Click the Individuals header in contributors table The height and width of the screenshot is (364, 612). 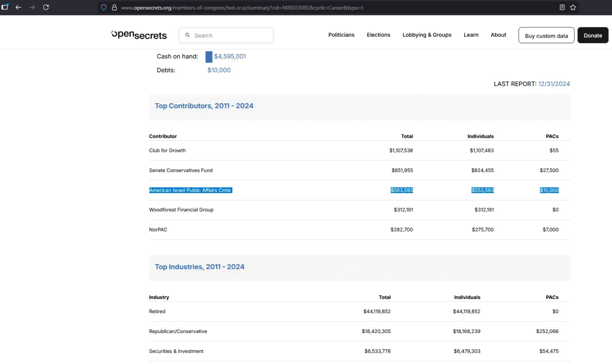coord(481,136)
